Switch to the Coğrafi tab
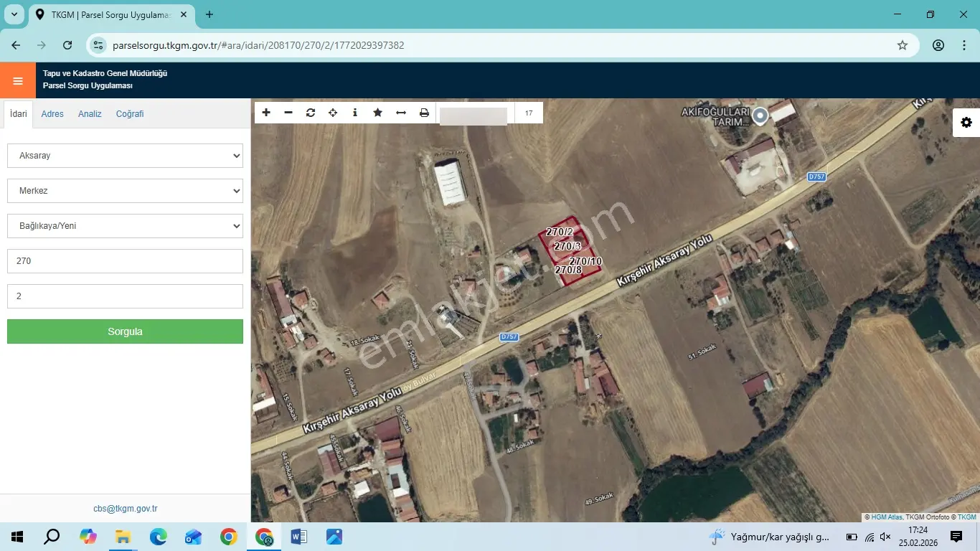 130,114
